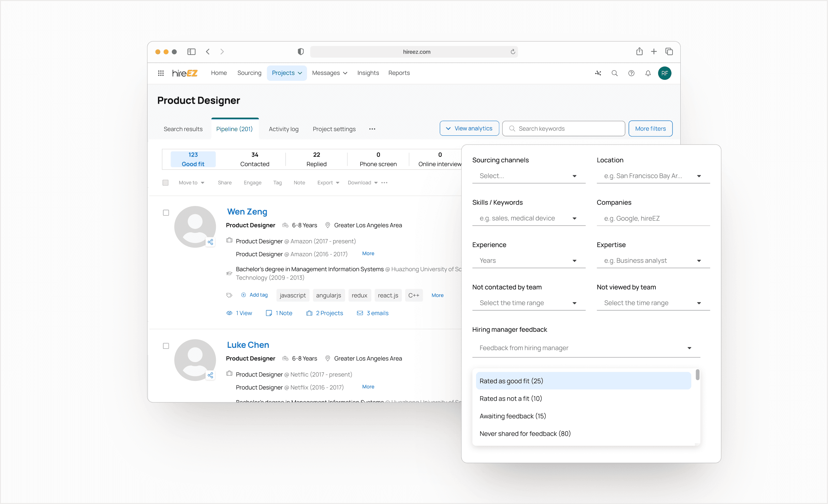The image size is (828, 504).
Task: Select the Pipeline (201) tab
Action: [x=235, y=129]
